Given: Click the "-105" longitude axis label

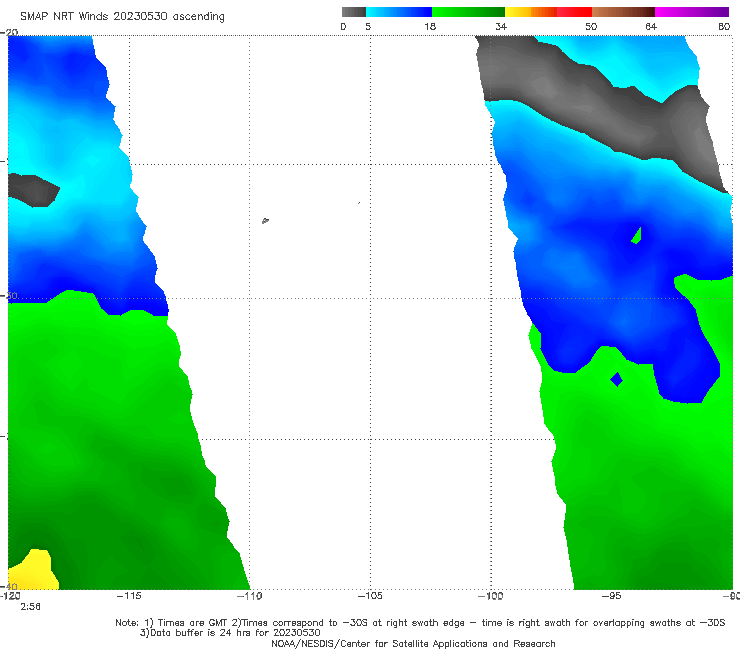Looking at the screenshot, I should click(x=370, y=596).
